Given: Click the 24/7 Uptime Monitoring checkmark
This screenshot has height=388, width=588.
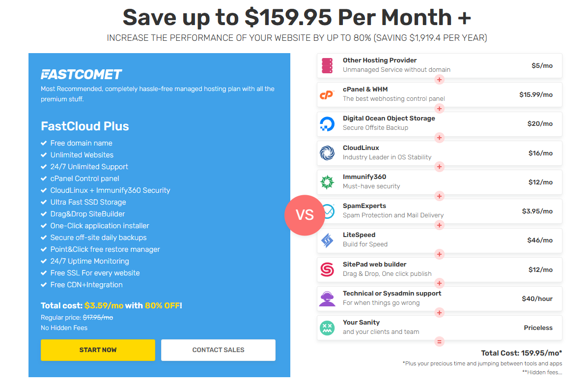Looking at the screenshot, I should pos(44,261).
